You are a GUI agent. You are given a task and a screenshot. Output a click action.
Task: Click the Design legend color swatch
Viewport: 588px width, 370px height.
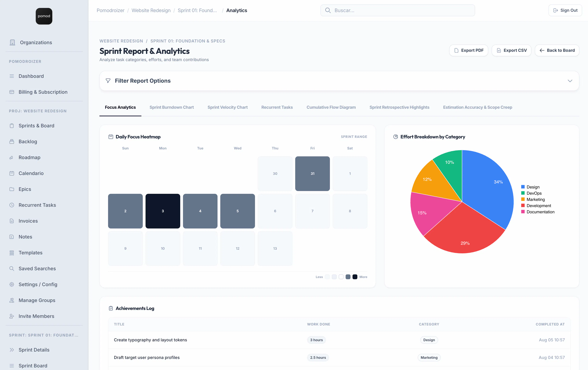[523, 187]
